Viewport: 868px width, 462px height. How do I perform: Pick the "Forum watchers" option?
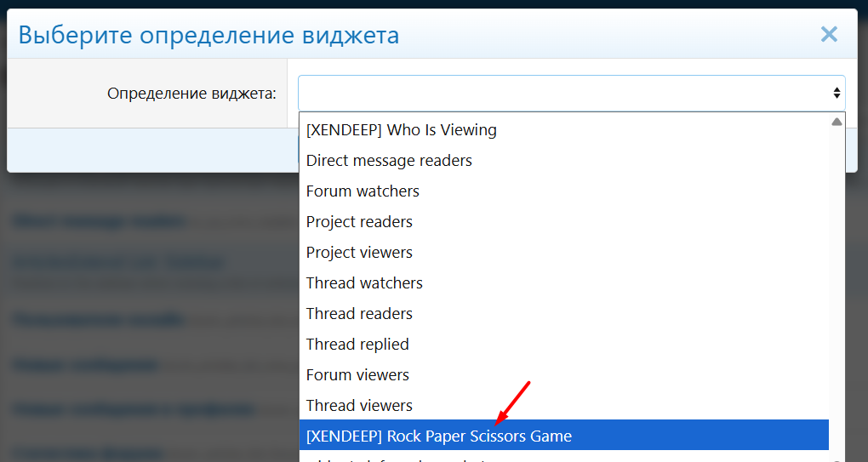click(x=363, y=191)
